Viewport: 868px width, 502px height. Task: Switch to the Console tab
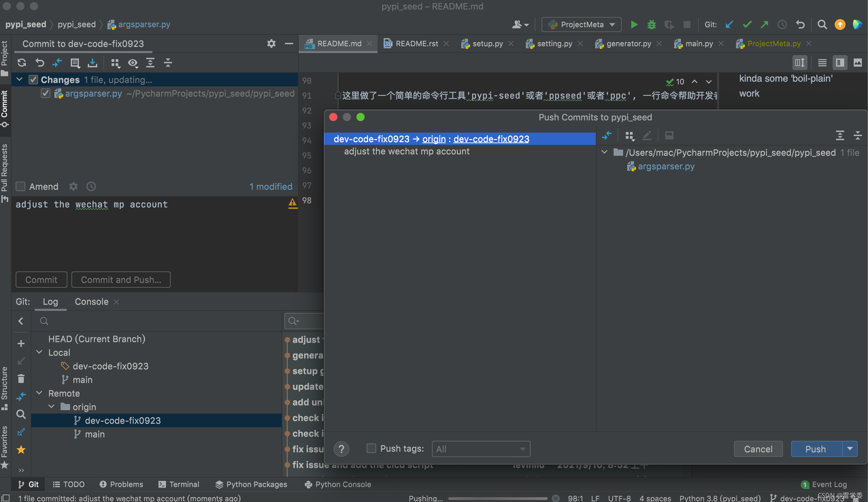point(91,301)
